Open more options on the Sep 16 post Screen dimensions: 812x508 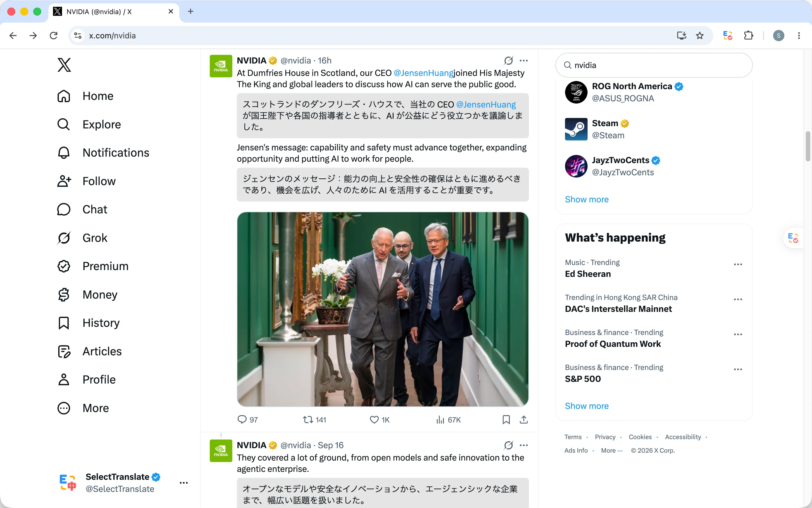(524, 445)
